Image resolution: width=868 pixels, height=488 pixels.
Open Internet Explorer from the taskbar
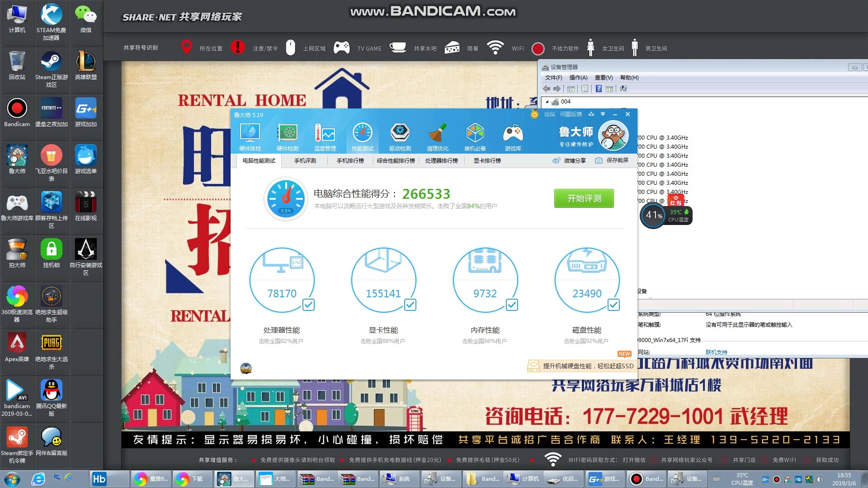pos(38,479)
